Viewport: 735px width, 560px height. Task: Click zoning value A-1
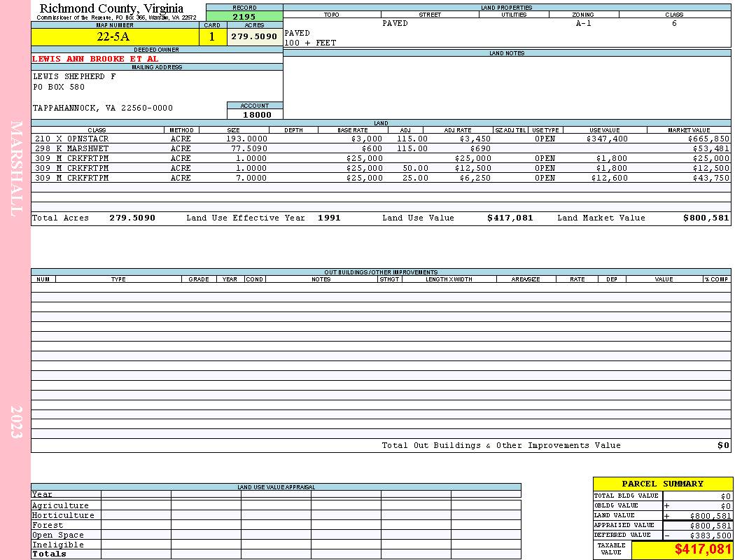pos(583,23)
